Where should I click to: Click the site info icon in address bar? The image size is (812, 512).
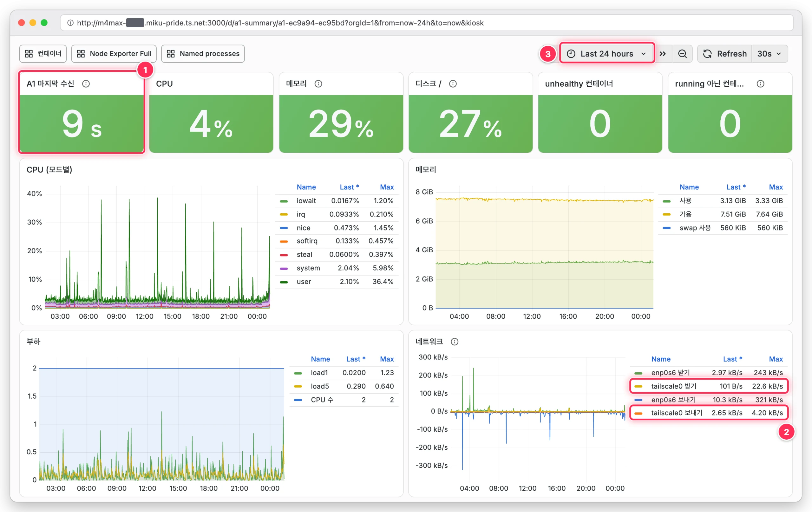click(x=70, y=23)
